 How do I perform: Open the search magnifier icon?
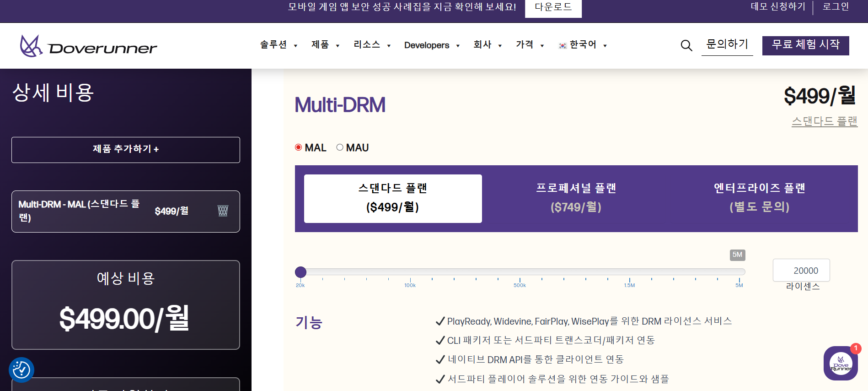(686, 45)
